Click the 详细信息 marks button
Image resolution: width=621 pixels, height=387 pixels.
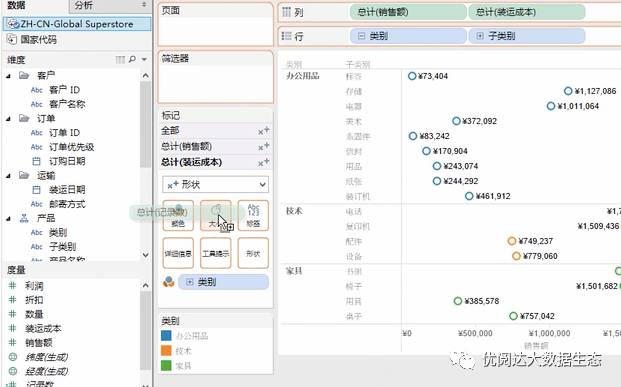tap(178, 253)
